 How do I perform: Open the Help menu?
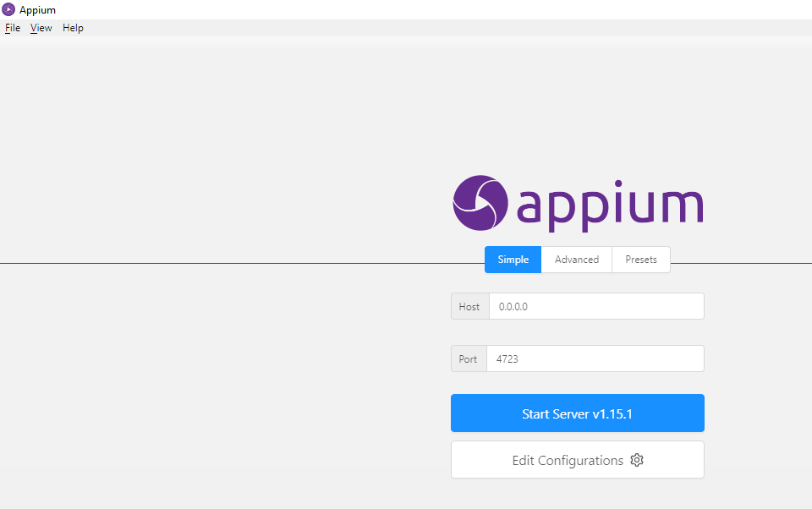click(x=73, y=28)
